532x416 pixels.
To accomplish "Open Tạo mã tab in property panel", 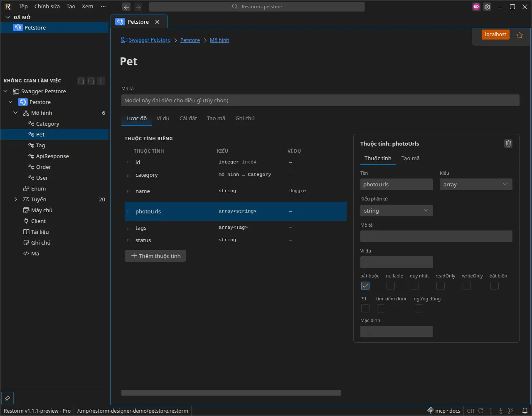I will click(411, 158).
